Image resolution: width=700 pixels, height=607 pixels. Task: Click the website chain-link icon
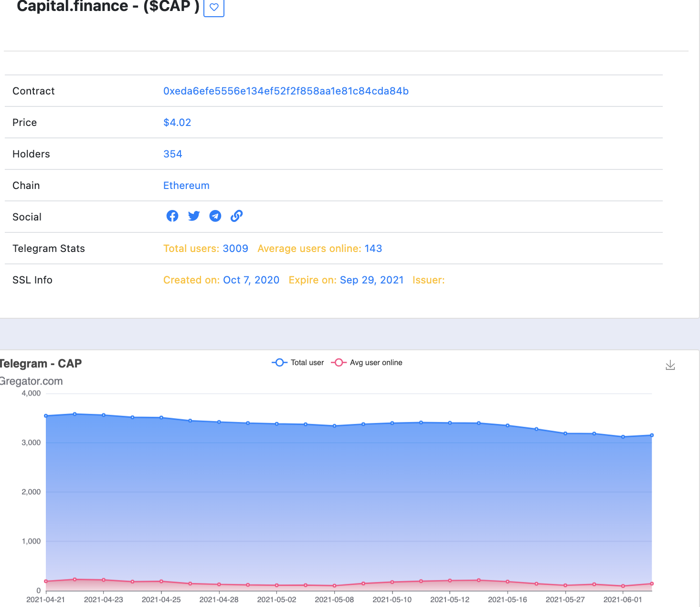(x=236, y=216)
